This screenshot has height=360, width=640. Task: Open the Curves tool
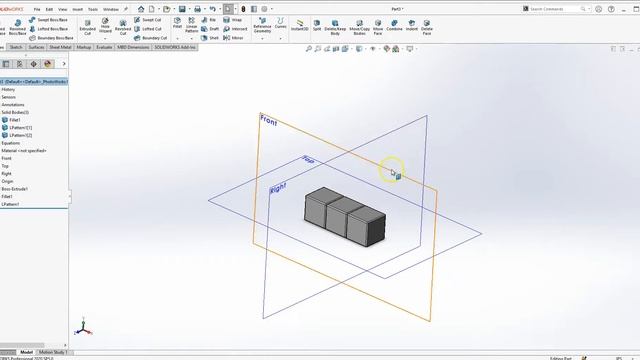click(280, 23)
